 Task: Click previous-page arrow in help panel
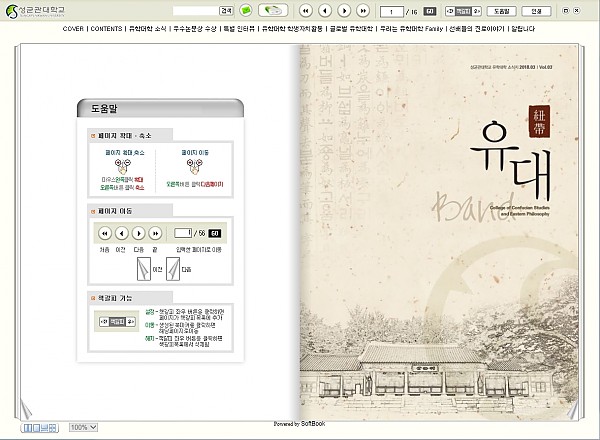pos(122,233)
